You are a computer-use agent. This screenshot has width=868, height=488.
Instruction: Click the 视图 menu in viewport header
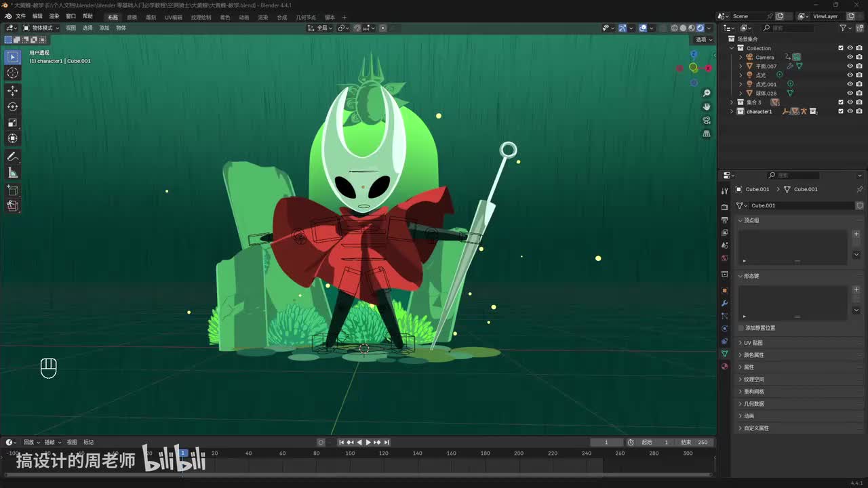pyautogui.click(x=71, y=28)
